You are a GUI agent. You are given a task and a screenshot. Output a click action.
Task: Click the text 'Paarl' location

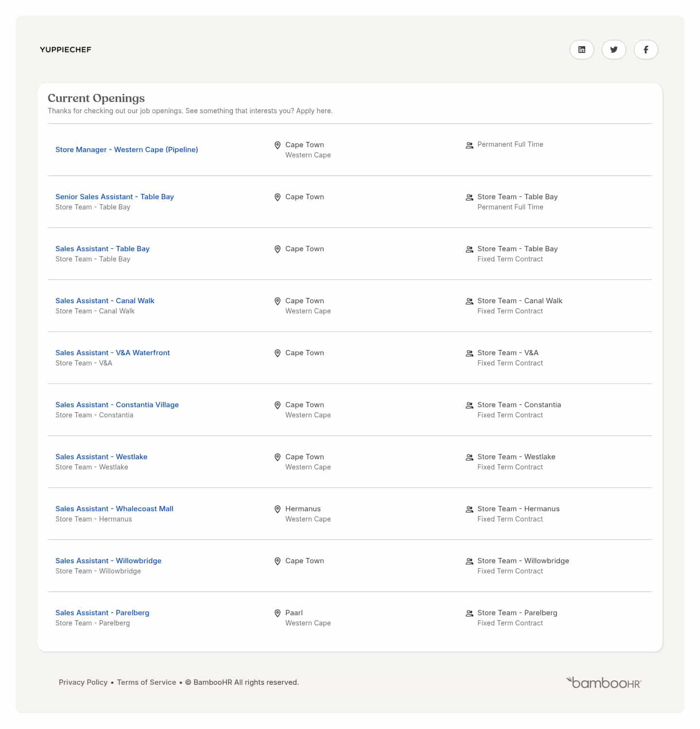pyautogui.click(x=294, y=613)
